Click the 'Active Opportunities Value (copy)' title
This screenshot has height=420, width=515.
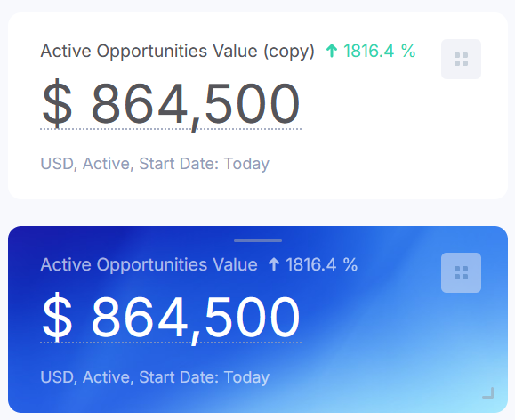[x=177, y=52]
